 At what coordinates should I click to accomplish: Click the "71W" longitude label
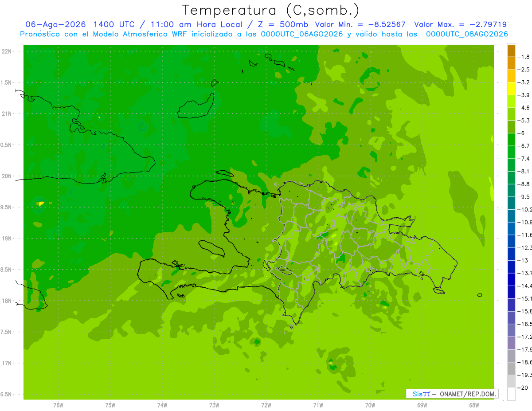click(318, 405)
